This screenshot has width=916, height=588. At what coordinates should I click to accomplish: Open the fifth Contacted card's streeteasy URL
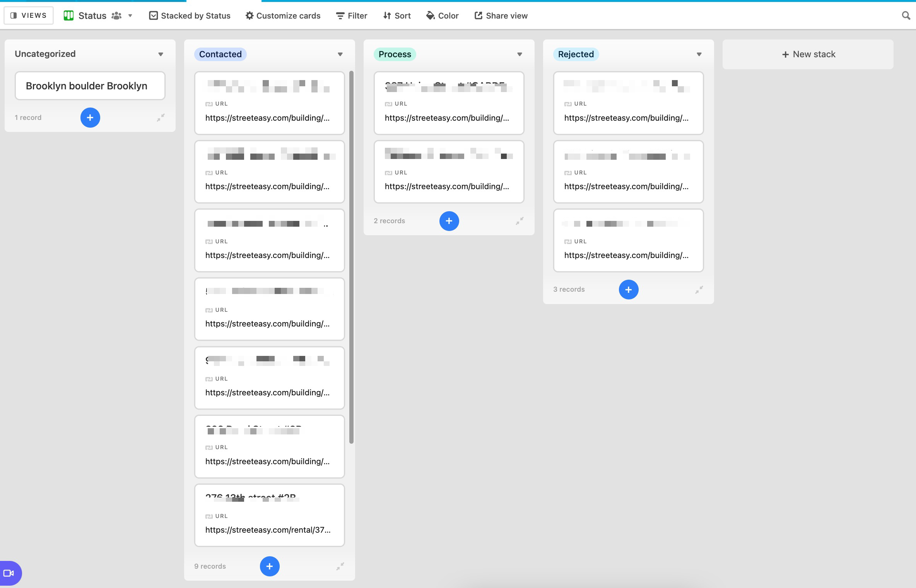tap(267, 393)
